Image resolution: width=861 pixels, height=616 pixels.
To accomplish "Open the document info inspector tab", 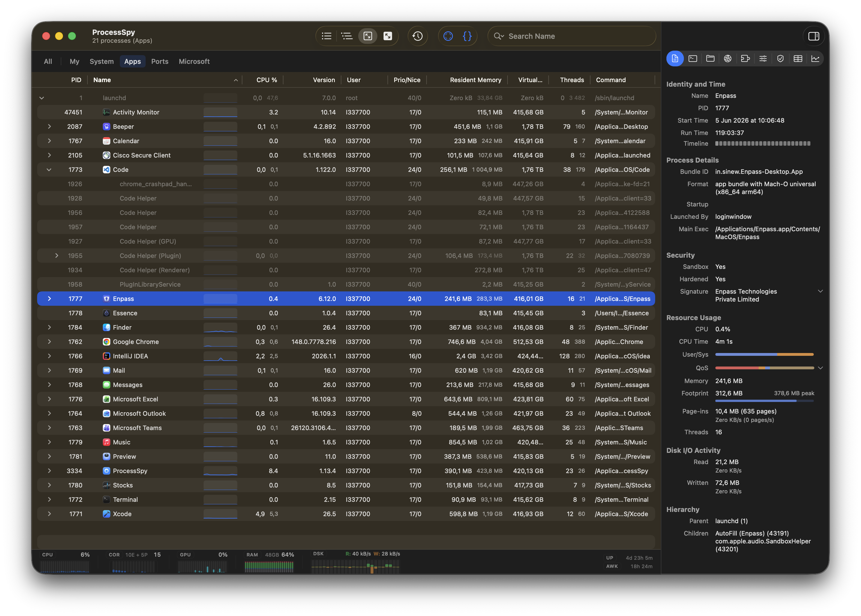I will (675, 59).
